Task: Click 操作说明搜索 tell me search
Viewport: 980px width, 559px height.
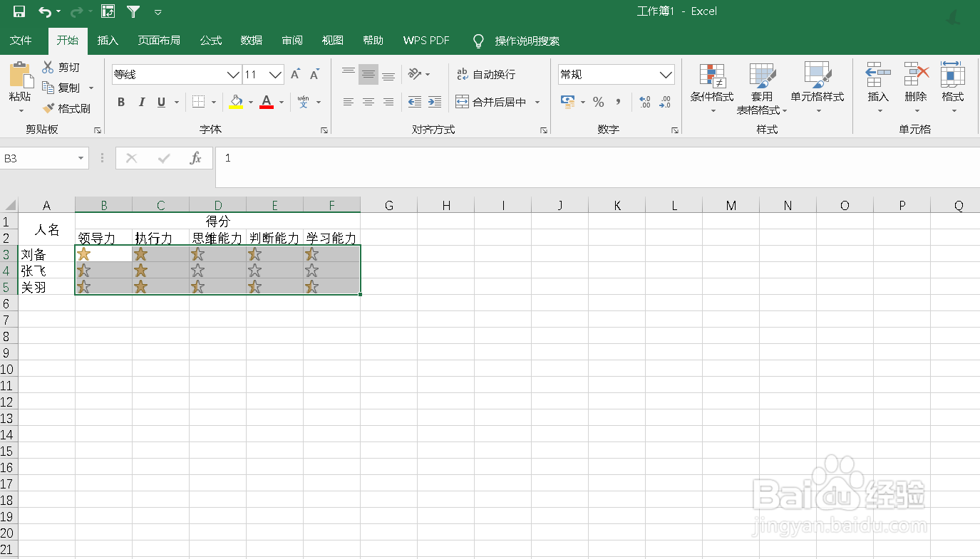Action: 527,41
